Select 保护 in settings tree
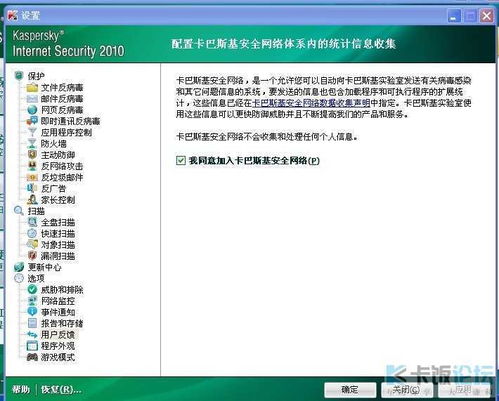Viewport: 499px width, 401px height. (x=36, y=76)
